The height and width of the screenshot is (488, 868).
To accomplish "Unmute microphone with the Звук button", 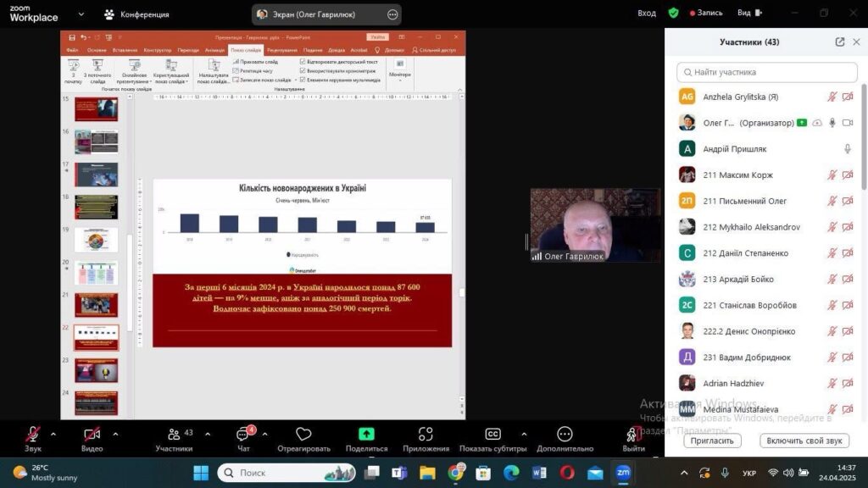I will 32,435.
